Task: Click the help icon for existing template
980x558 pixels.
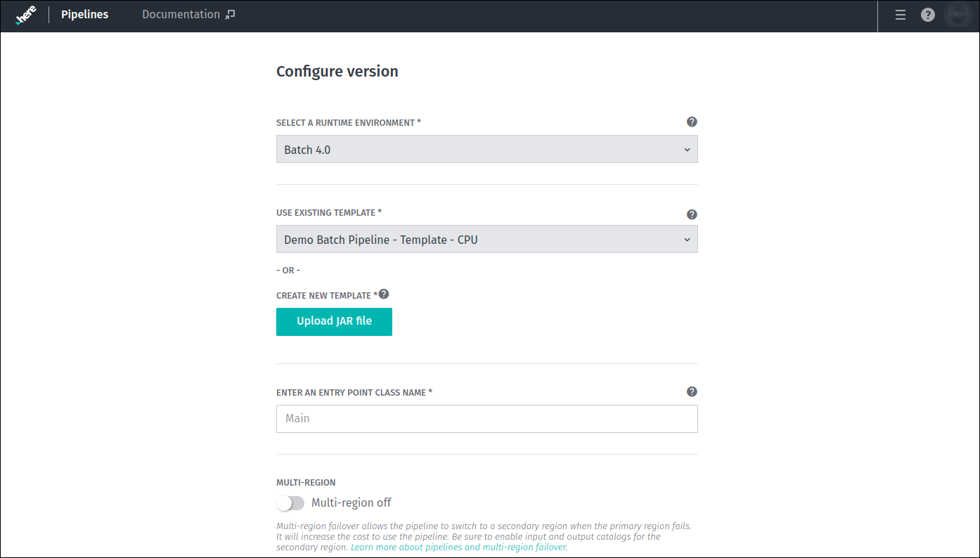Action: point(692,214)
